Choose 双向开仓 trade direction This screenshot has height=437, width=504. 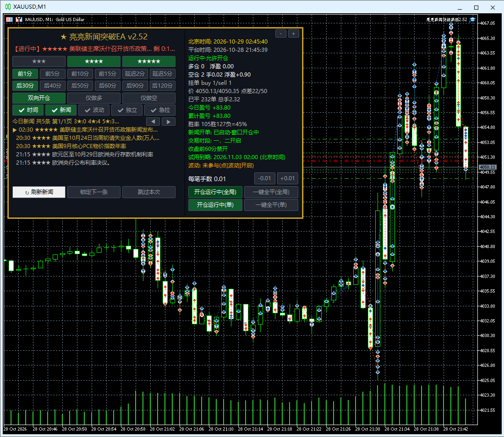pyautogui.click(x=39, y=98)
